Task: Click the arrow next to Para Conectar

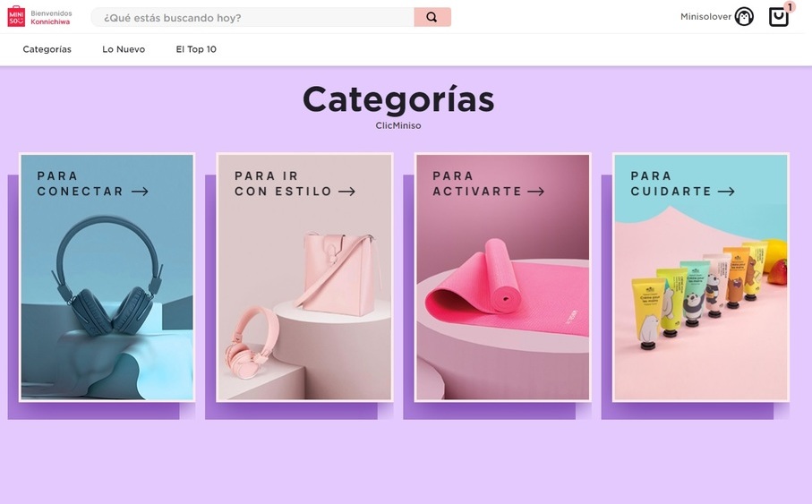Action: coord(140,192)
